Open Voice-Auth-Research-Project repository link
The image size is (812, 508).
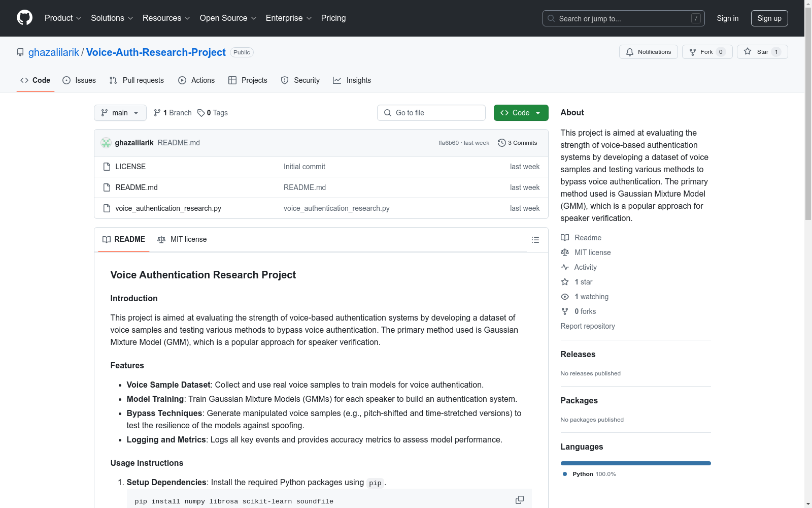click(x=156, y=52)
